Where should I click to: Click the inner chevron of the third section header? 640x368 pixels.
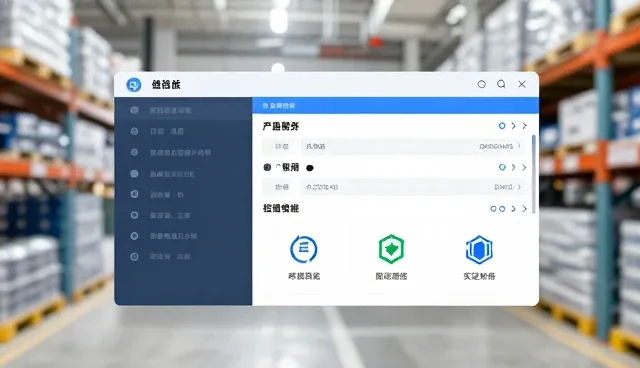coord(513,209)
